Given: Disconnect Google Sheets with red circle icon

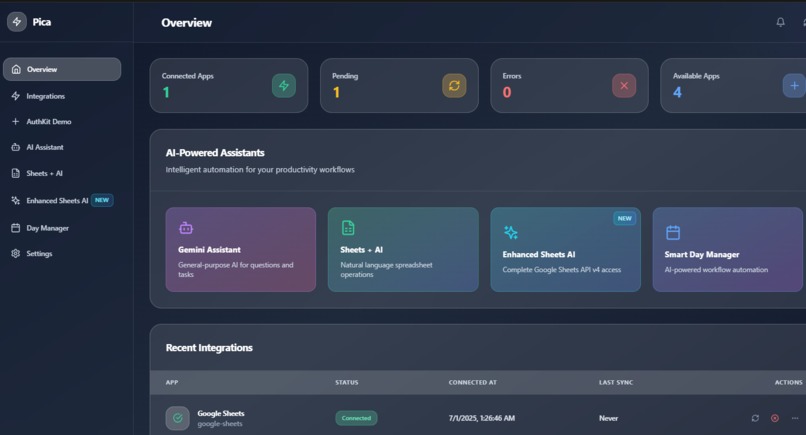Looking at the screenshot, I should (775, 418).
